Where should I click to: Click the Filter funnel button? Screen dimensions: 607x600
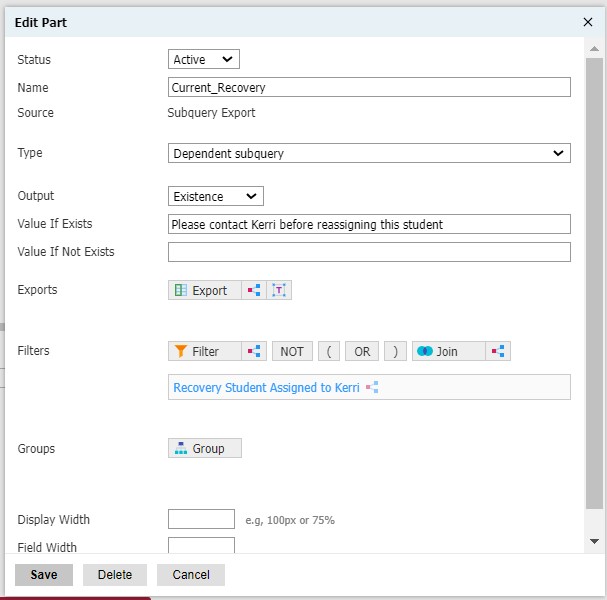(x=205, y=351)
